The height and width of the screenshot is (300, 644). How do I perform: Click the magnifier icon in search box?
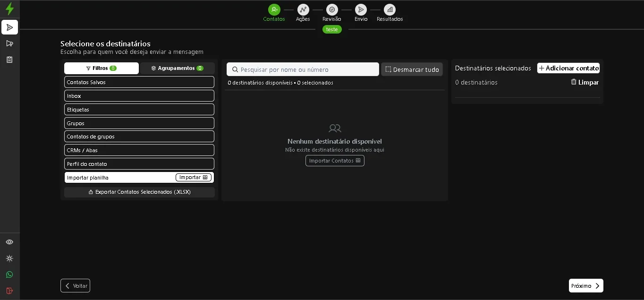tap(235, 69)
